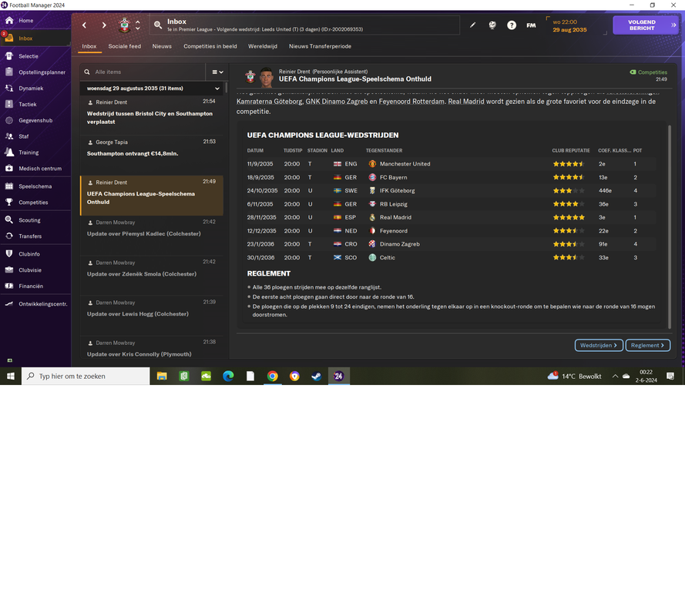This screenshot has height=616, width=685.
Task: Open Microsoft Edge from the taskbar
Action: tap(228, 377)
